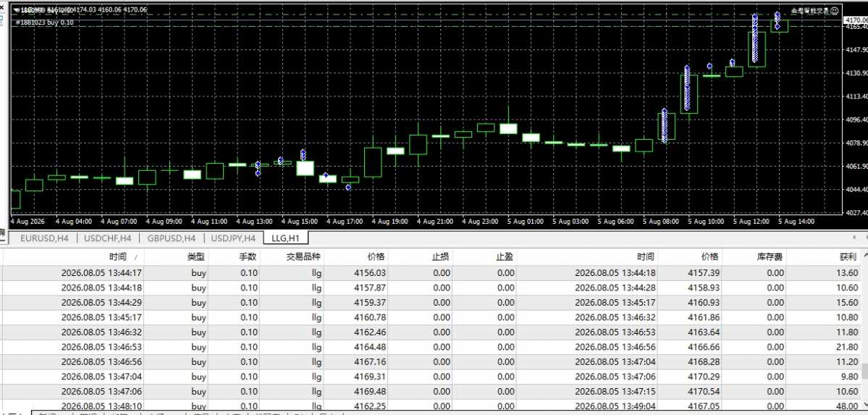Click the open price 4156.03 cell
868x415 pixels.
(371, 272)
